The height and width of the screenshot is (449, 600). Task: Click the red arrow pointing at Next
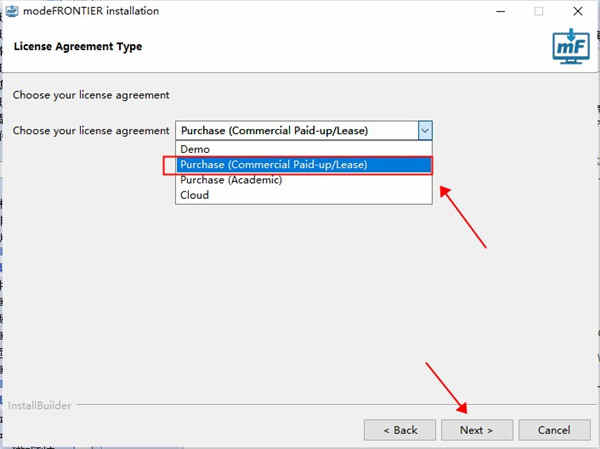pos(446,388)
